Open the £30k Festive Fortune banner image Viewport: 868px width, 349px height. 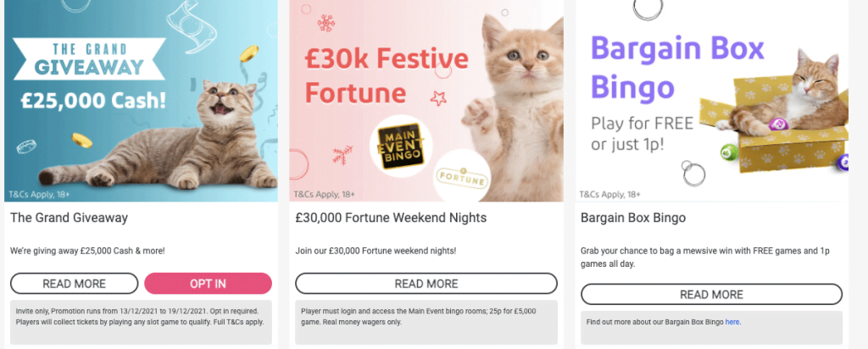426,101
